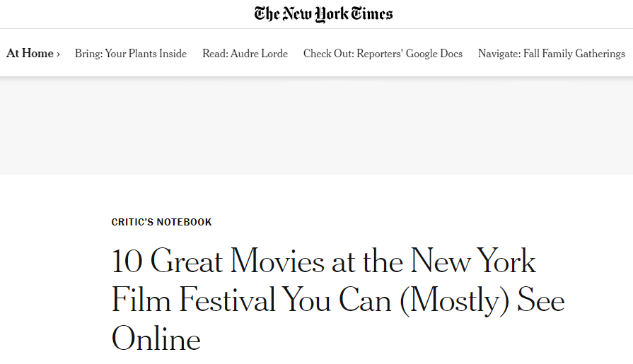Select Read: Audre Lorde link
The height and width of the screenshot is (364, 633).
point(245,54)
